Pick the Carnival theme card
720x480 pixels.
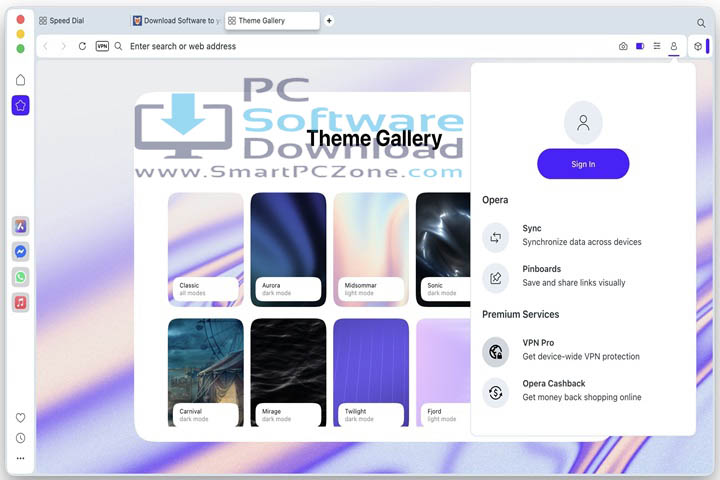pos(206,373)
